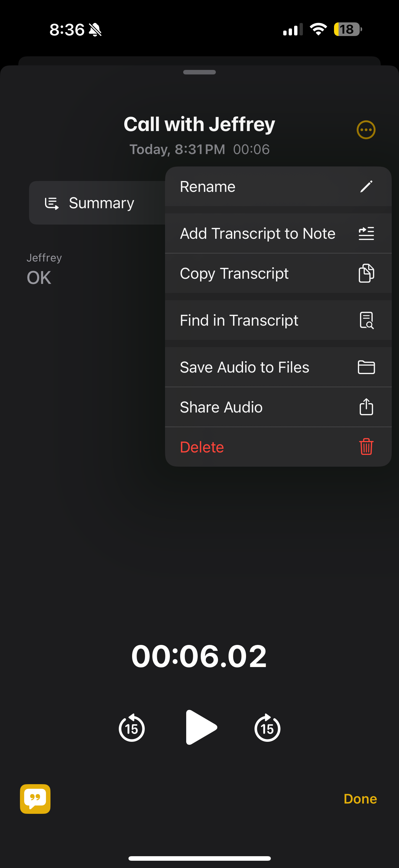This screenshot has width=399, height=868.
Task: Tap Done to close the recording
Action: coord(360,799)
